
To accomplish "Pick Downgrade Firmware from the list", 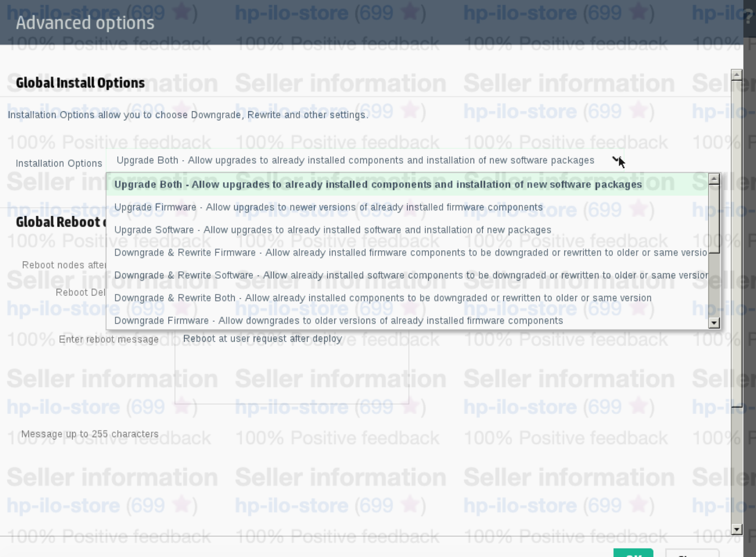I will click(x=338, y=321).
